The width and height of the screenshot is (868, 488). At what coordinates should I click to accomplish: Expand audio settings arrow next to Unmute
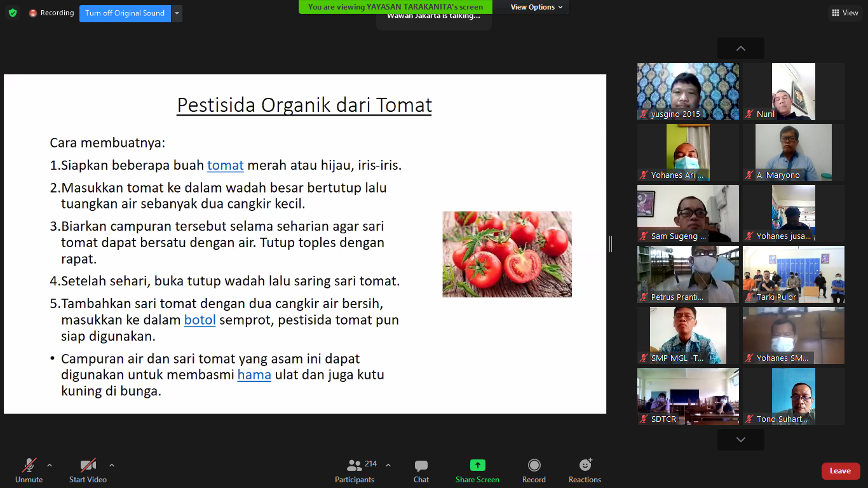[50, 464]
